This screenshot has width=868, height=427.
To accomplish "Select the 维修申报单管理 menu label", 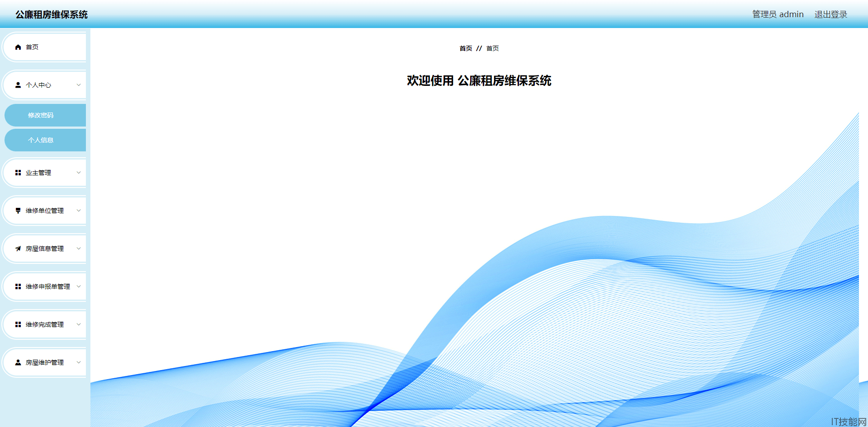I will tap(48, 286).
